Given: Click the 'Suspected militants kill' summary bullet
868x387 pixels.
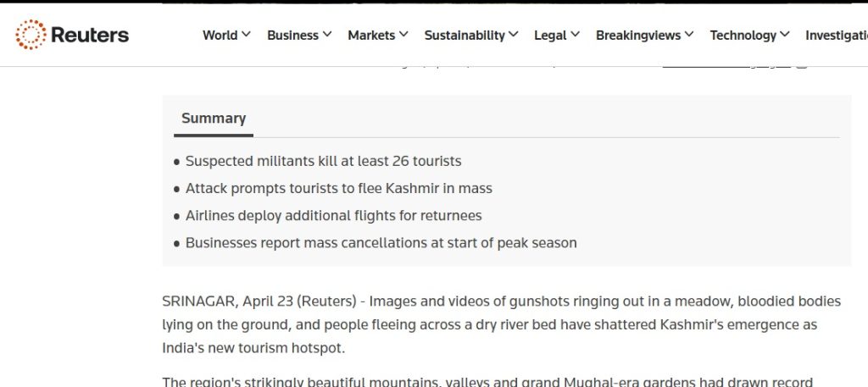Looking at the screenshot, I should [323, 161].
